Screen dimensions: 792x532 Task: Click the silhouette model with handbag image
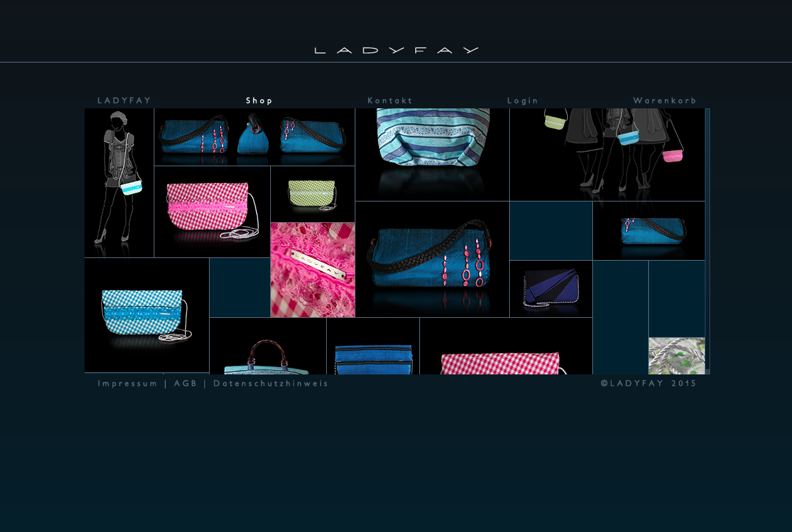click(x=119, y=183)
